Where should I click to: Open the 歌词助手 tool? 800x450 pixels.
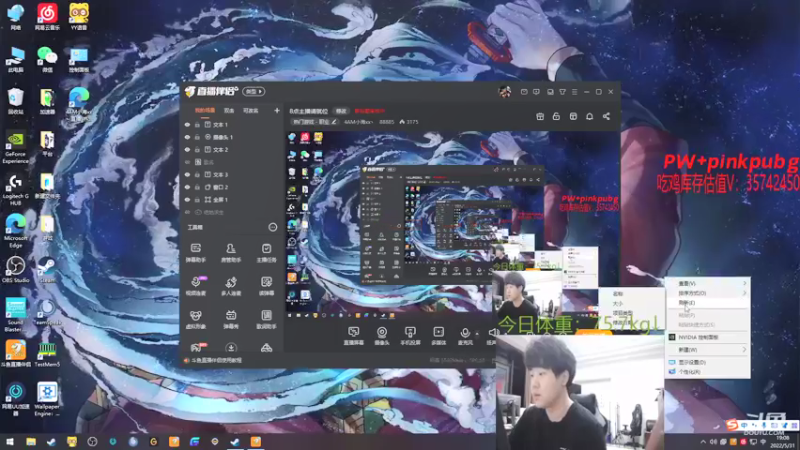[x=266, y=319]
